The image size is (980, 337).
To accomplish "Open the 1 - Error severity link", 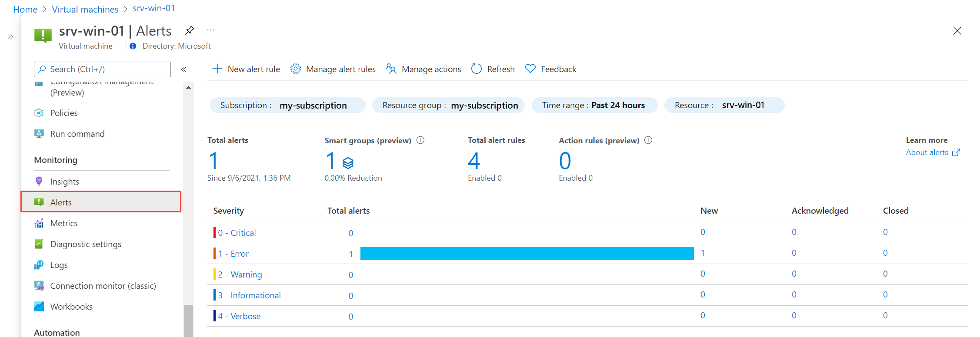I will coord(233,254).
